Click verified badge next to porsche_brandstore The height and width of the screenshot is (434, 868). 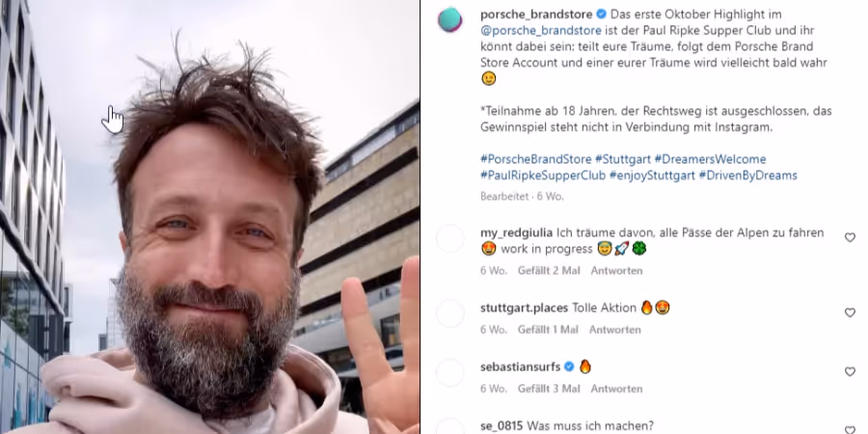tap(601, 14)
